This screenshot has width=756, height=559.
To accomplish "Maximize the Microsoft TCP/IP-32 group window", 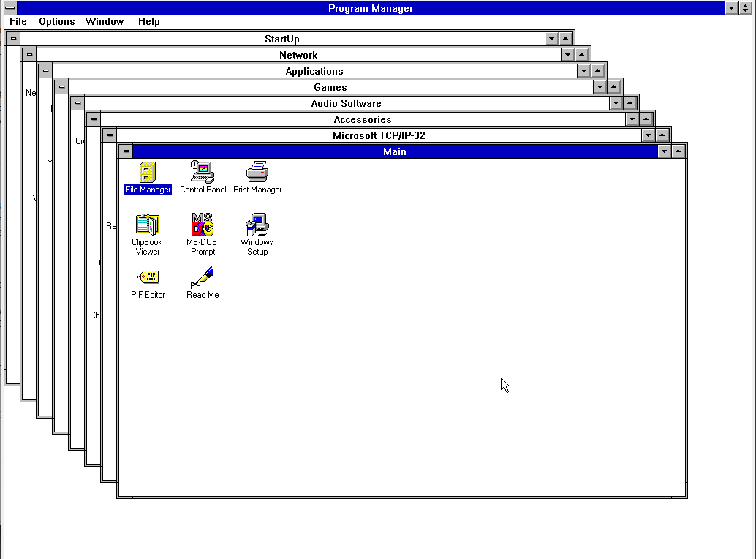I will click(x=662, y=135).
